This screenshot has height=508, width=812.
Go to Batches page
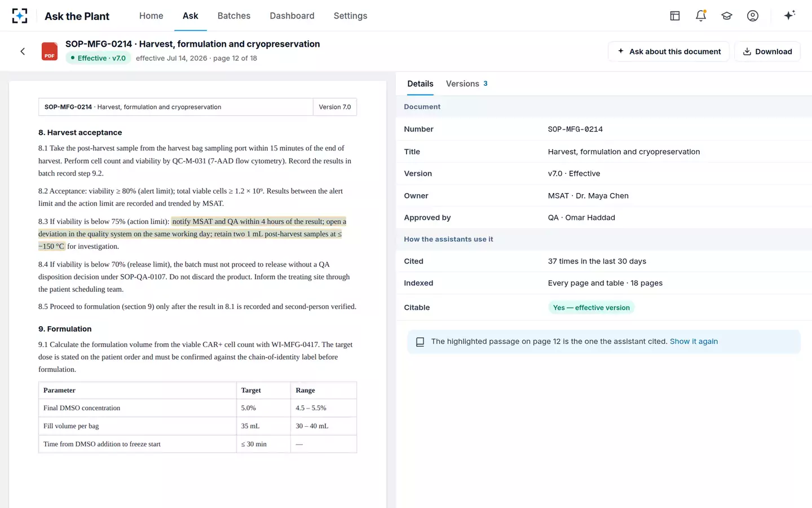pos(234,16)
